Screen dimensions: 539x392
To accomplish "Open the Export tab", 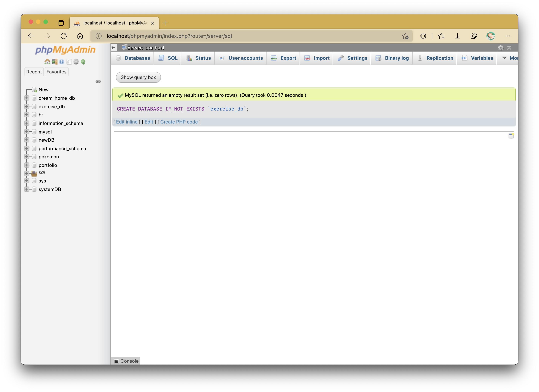I will [283, 58].
